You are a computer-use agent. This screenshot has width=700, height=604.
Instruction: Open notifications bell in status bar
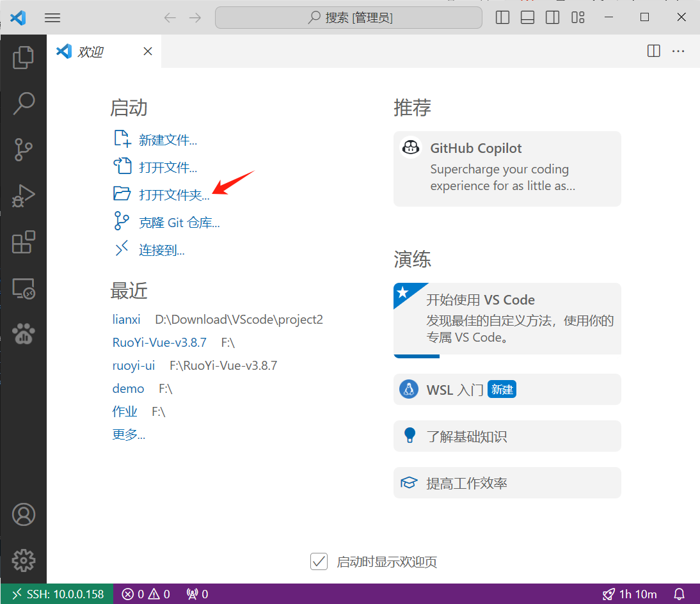coord(679,594)
